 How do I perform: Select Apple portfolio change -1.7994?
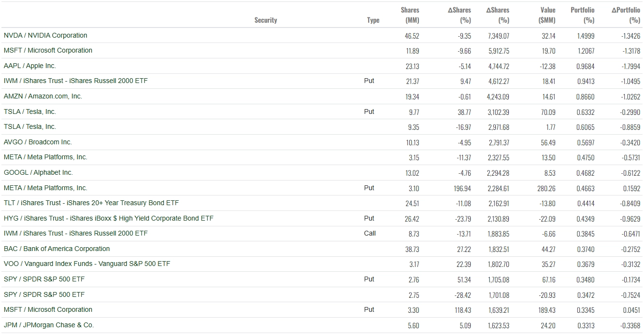pos(630,66)
